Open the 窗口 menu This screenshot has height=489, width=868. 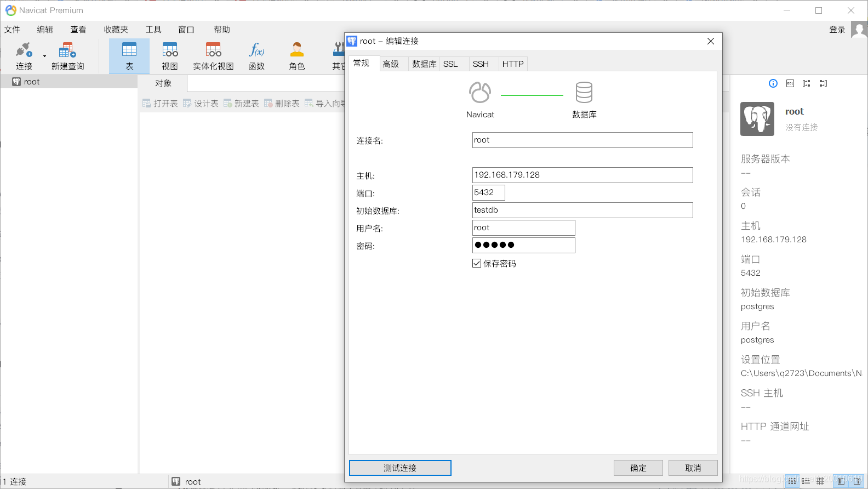click(x=186, y=30)
